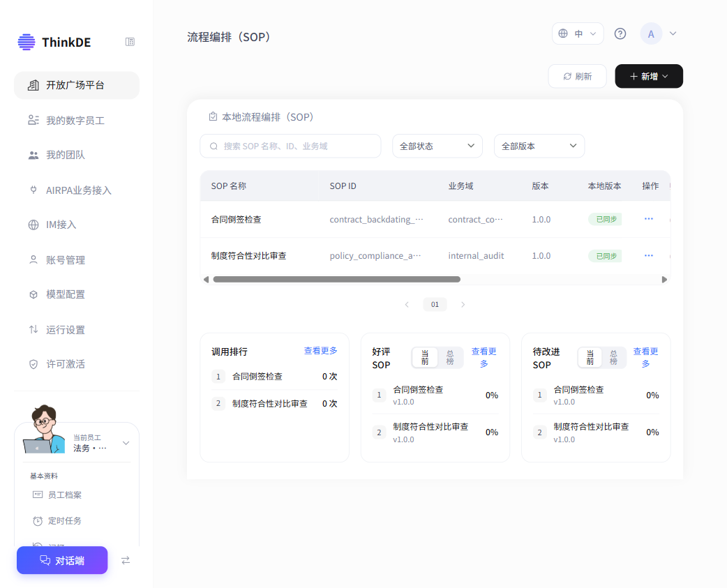The width and height of the screenshot is (727, 588).
Task: Click the internal_audit domain cell
Action: [476, 256]
